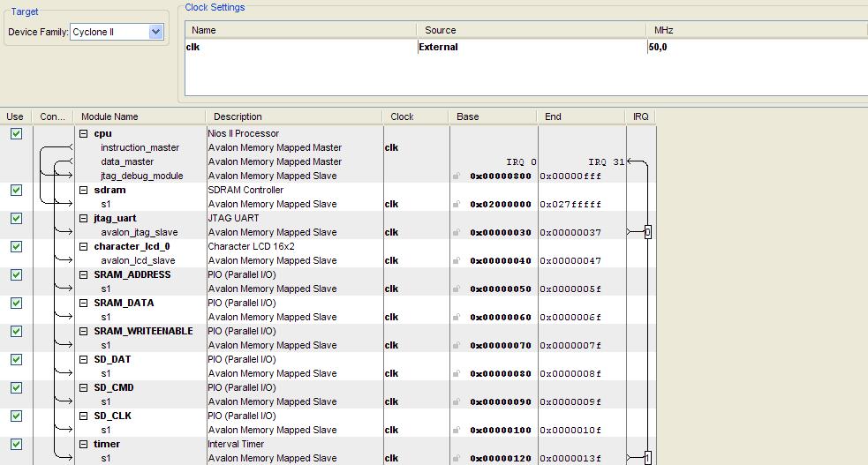
Task: Toggle the Use checkbox for sdram
Action: click(x=17, y=190)
